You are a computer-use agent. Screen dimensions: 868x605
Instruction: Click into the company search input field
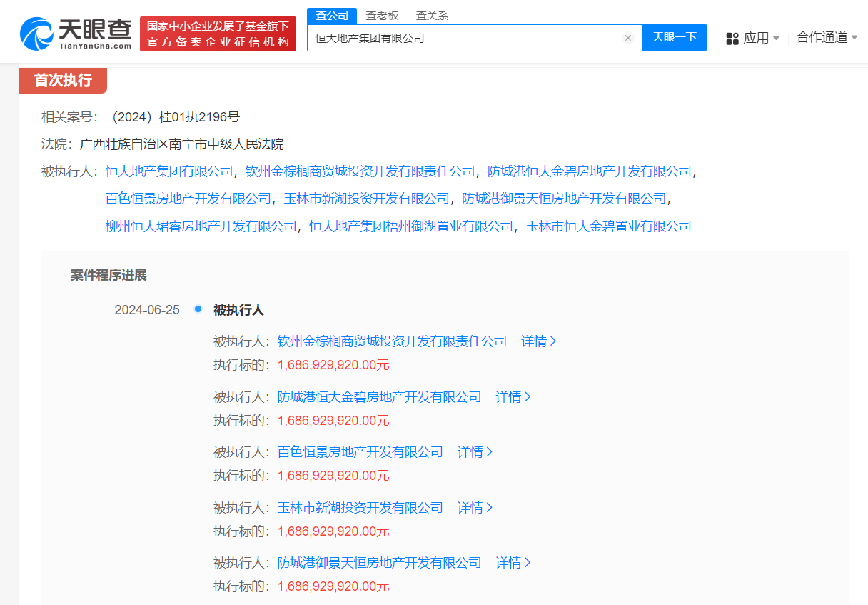click(x=464, y=38)
